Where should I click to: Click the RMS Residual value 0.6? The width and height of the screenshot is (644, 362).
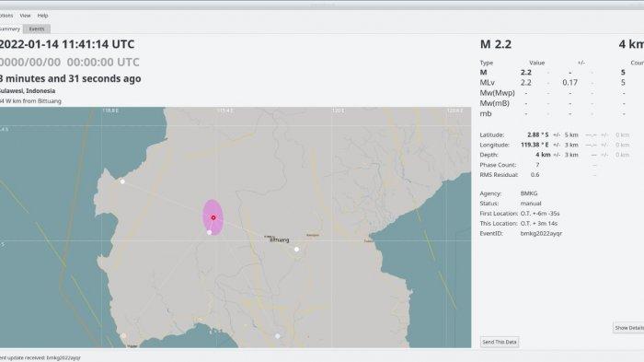(535, 175)
